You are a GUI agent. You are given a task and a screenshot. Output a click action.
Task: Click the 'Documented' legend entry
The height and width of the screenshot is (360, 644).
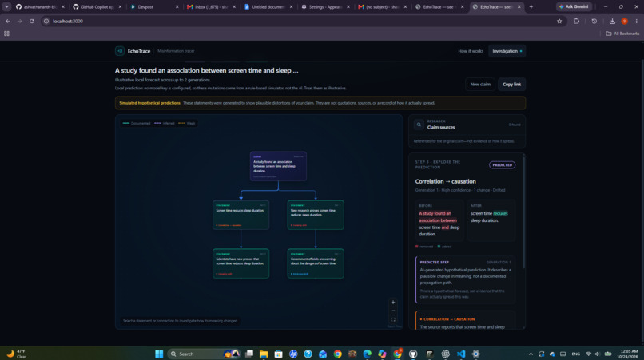coord(137,123)
